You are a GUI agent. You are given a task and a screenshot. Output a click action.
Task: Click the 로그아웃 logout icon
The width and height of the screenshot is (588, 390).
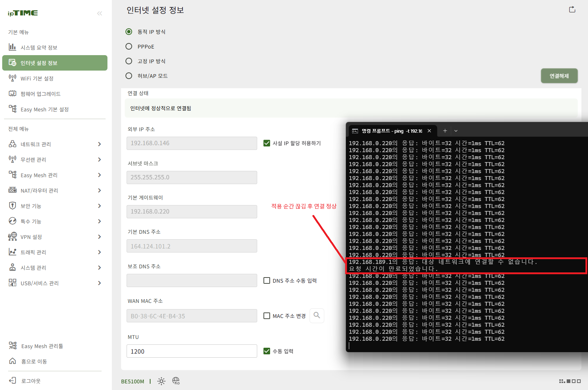coord(13,380)
